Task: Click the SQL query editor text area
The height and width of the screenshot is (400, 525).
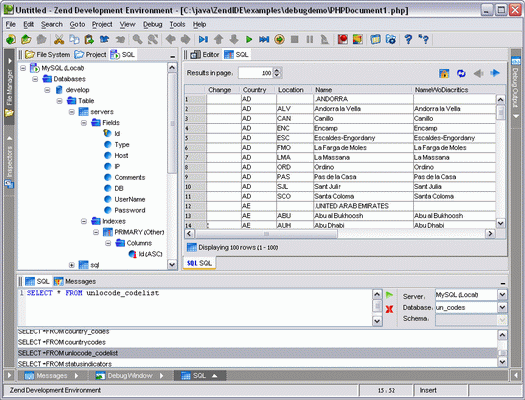Action: point(198,307)
